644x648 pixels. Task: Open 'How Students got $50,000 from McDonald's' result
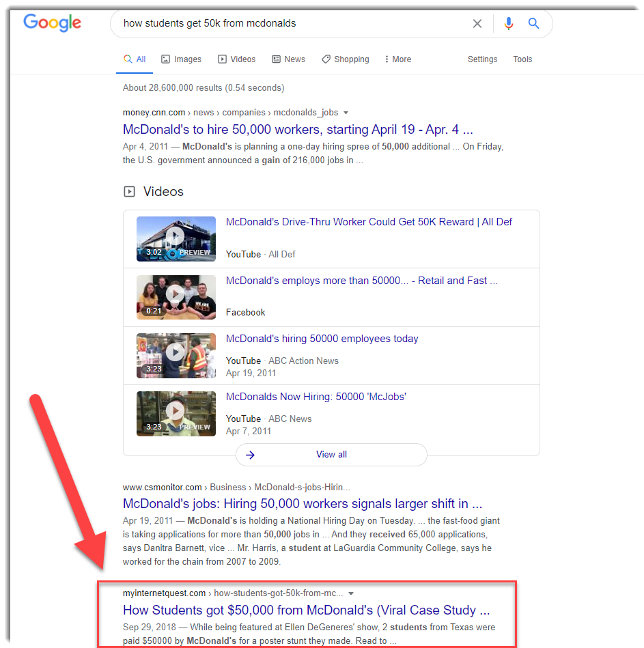pyautogui.click(x=306, y=610)
